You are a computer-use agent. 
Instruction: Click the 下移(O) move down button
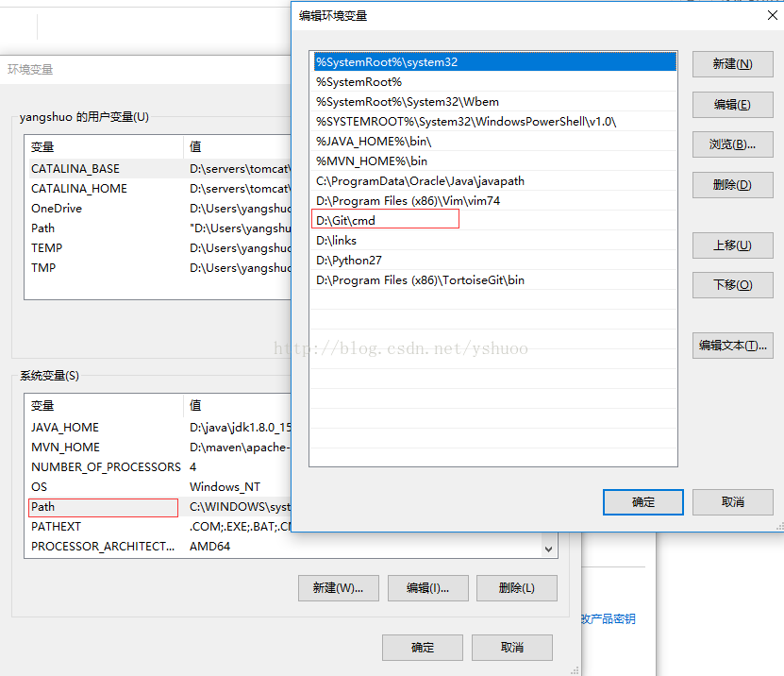(732, 285)
